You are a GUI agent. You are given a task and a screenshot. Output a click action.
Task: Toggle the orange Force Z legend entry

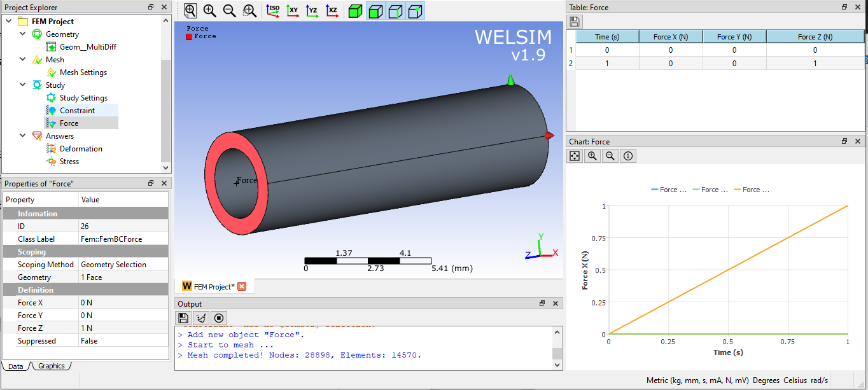[752, 190]
